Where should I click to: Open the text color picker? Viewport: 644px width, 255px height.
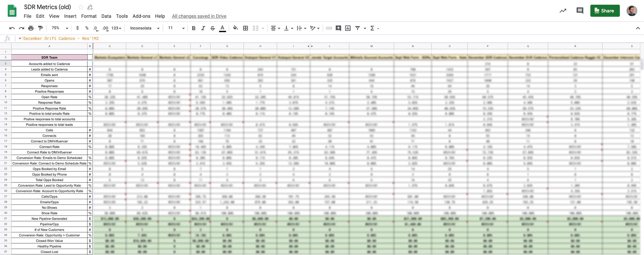(222, 28)
